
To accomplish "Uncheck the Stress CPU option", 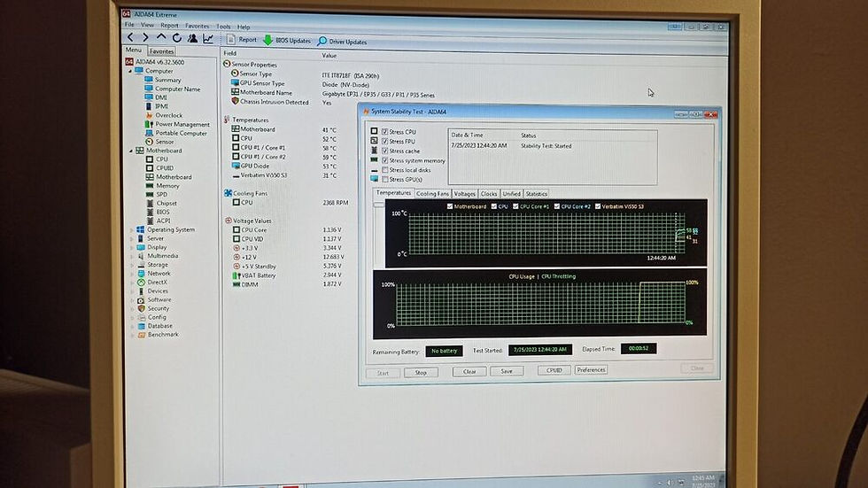I will click(384, 132).
